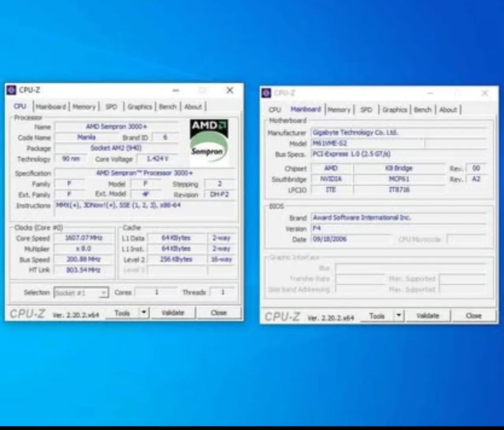Click the Cores count field

156,292
